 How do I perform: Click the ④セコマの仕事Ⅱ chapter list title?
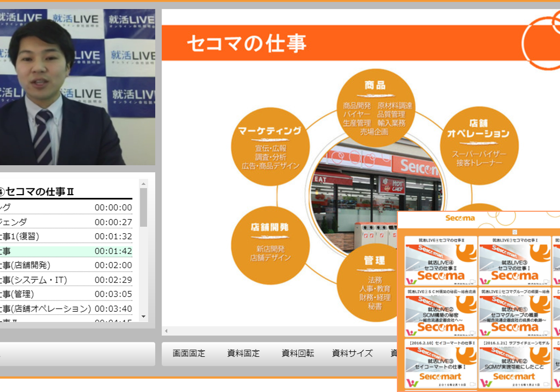point(36,191)
